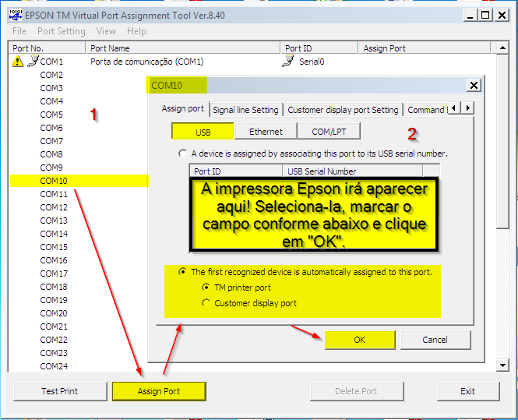The image size is (518, 420).
Task: Switch to the Assign port tab
Action: [x=183, y=109]
